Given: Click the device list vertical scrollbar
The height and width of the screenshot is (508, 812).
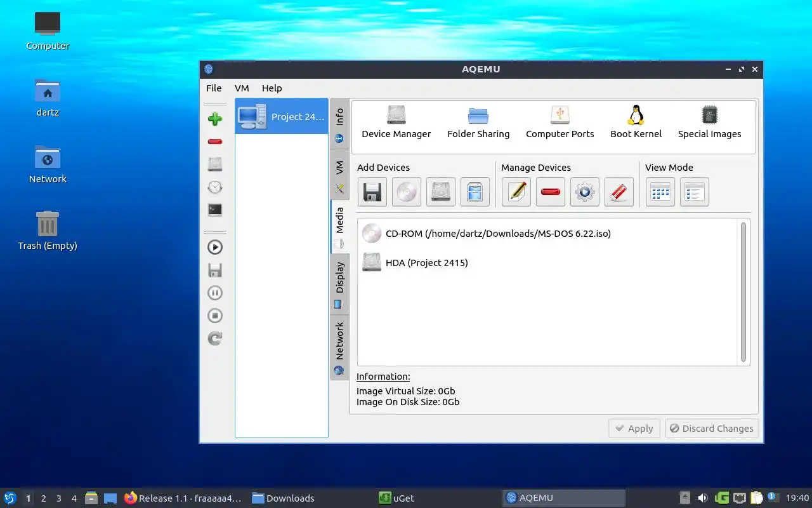Looking at the screenshot, I should [x=743, y=292].
